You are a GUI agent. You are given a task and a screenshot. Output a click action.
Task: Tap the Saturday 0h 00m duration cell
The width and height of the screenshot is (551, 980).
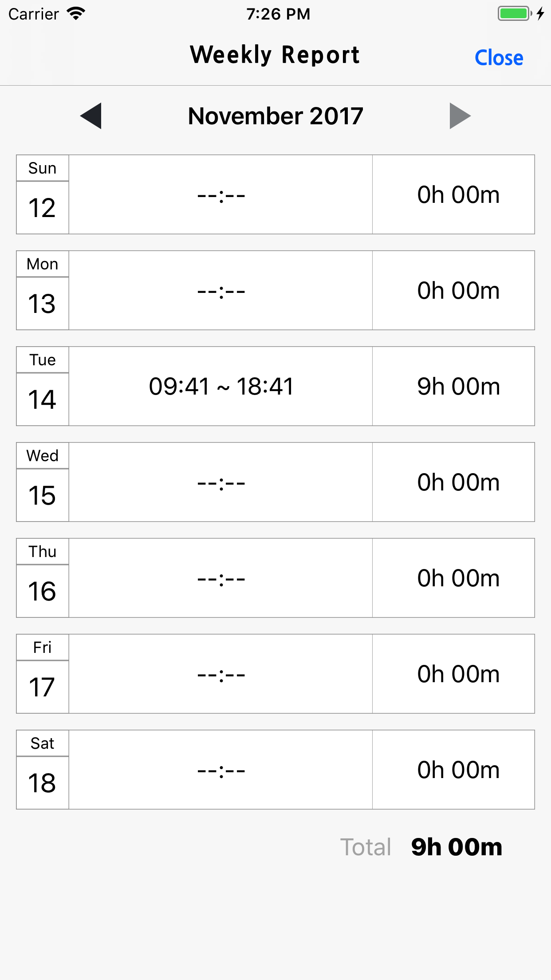[x=458, y=770]
